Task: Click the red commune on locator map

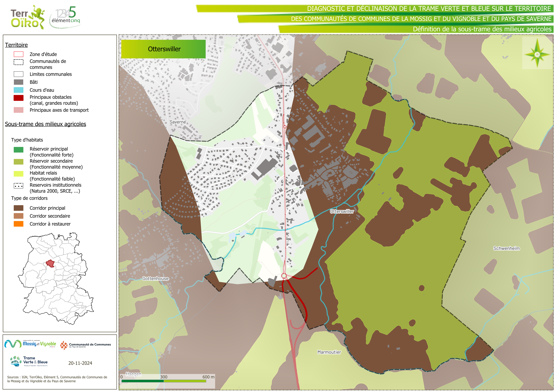Action: [x=50, y=263]
